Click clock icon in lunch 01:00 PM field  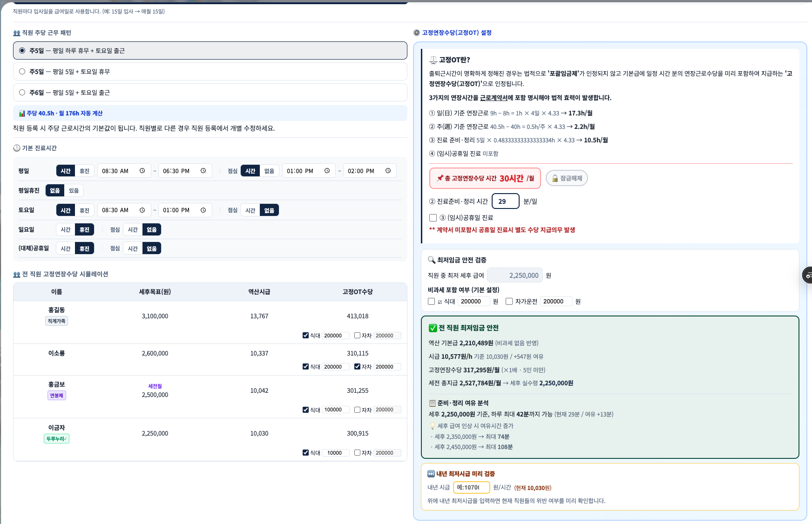327,171
